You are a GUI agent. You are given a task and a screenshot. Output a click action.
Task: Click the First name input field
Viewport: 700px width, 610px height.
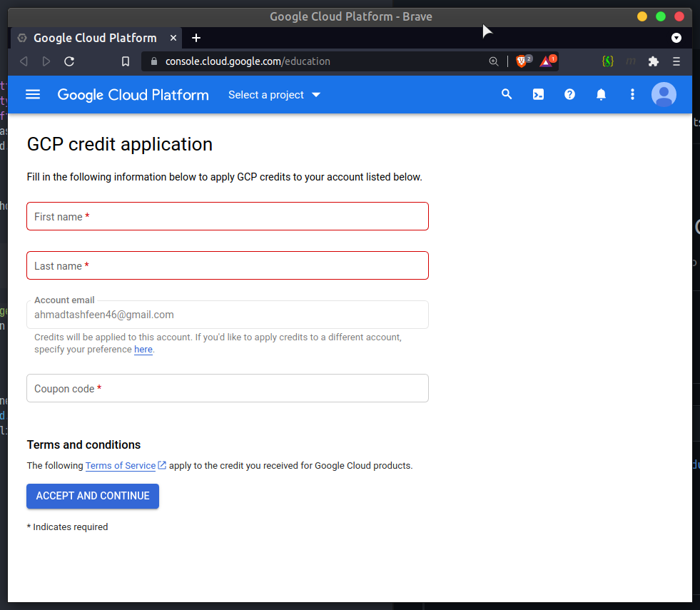pos(228,216)
